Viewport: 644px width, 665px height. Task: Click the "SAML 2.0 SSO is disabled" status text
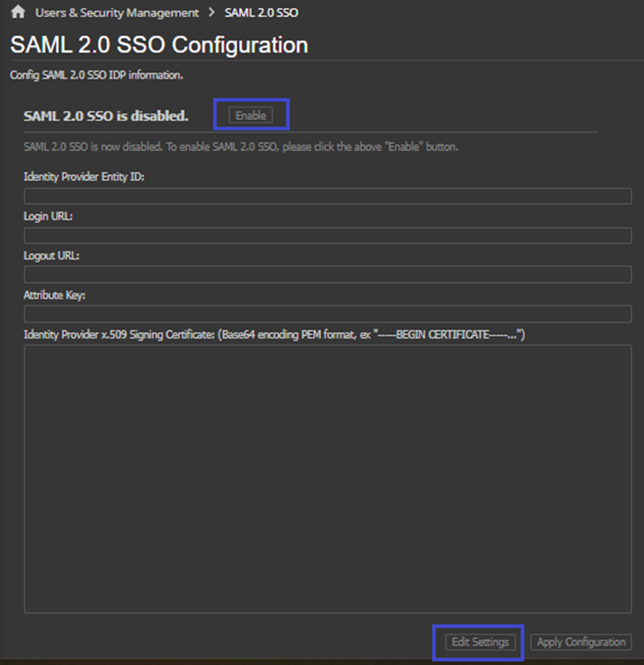pos(106,116)
